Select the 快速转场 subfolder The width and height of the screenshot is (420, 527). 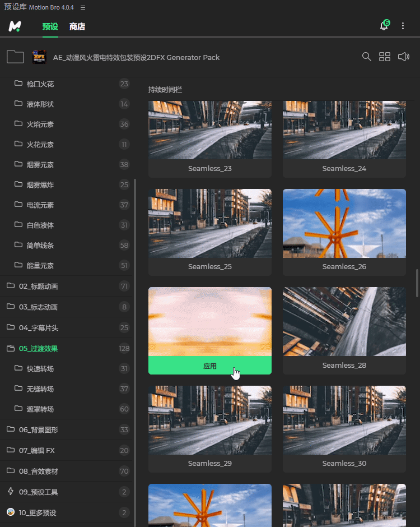tap(67, 369)
